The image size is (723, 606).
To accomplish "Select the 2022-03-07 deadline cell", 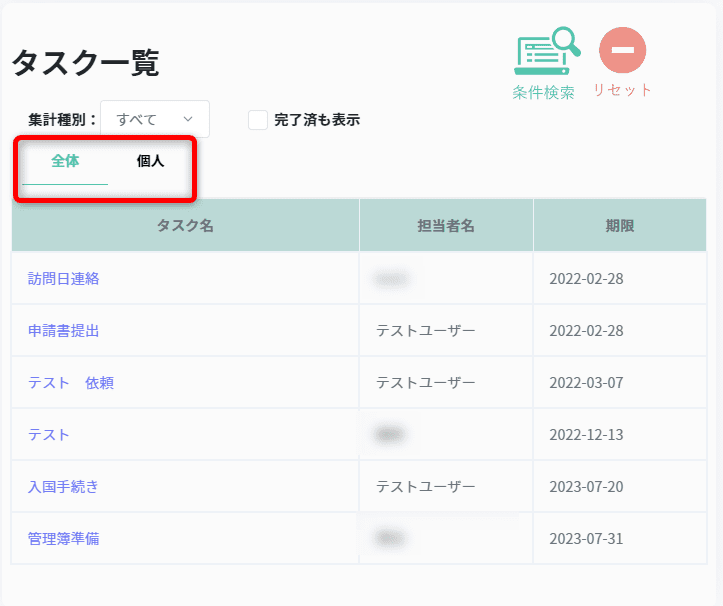I will coord(586,383).
